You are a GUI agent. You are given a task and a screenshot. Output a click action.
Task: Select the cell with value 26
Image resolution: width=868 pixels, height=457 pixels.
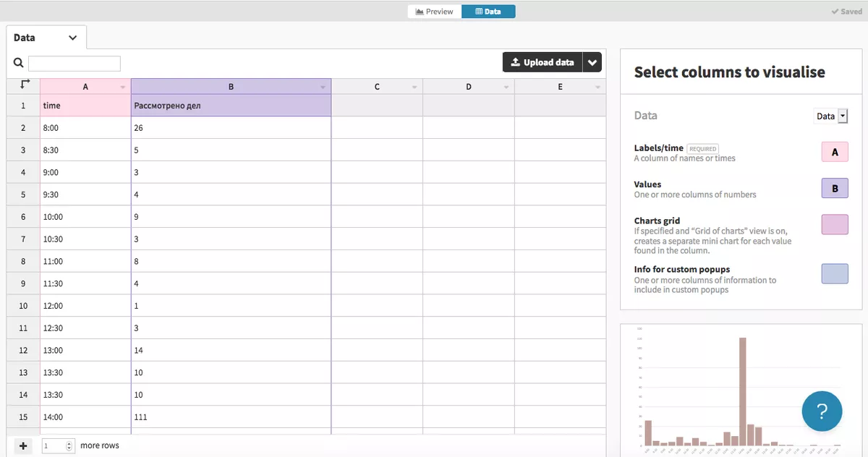[231, 128]
